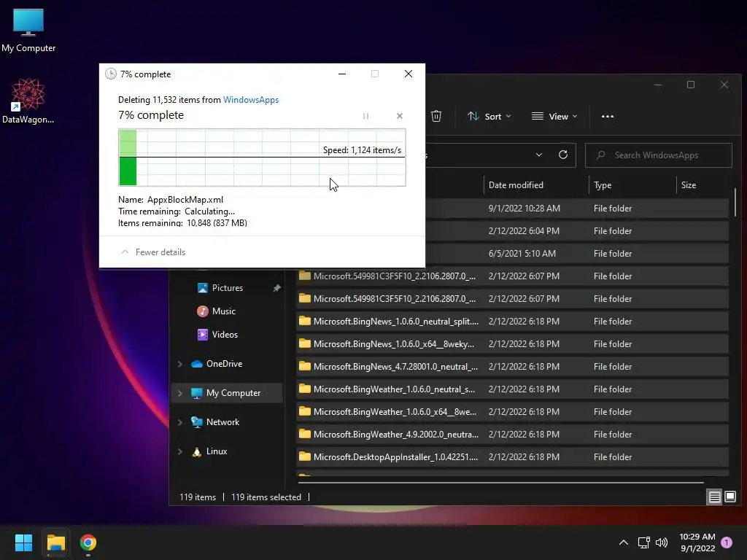Switch to details view layout icon

coord(715,497)
